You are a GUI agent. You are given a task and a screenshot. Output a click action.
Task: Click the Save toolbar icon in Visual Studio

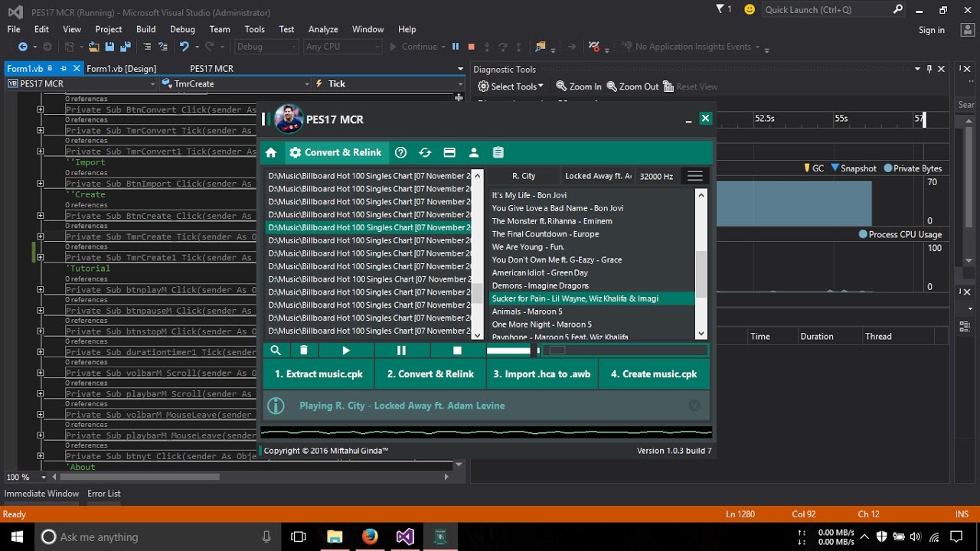pos(109,47)
